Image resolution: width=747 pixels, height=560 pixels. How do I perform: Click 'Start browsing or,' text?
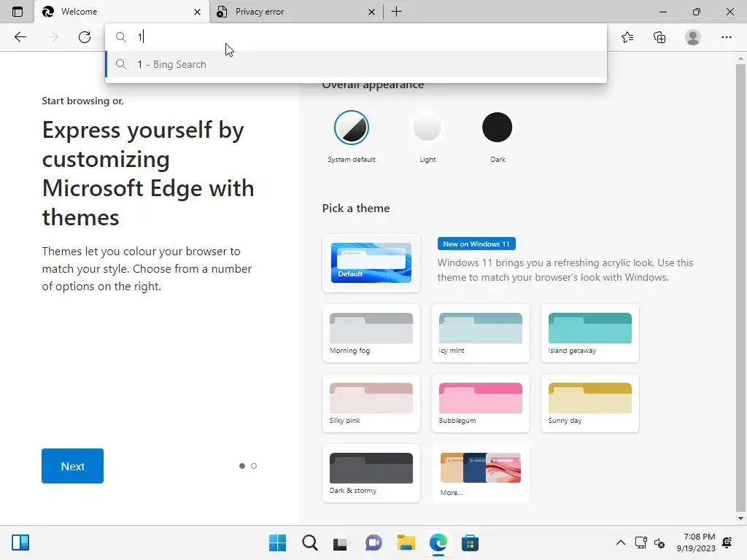pos(83,101)
